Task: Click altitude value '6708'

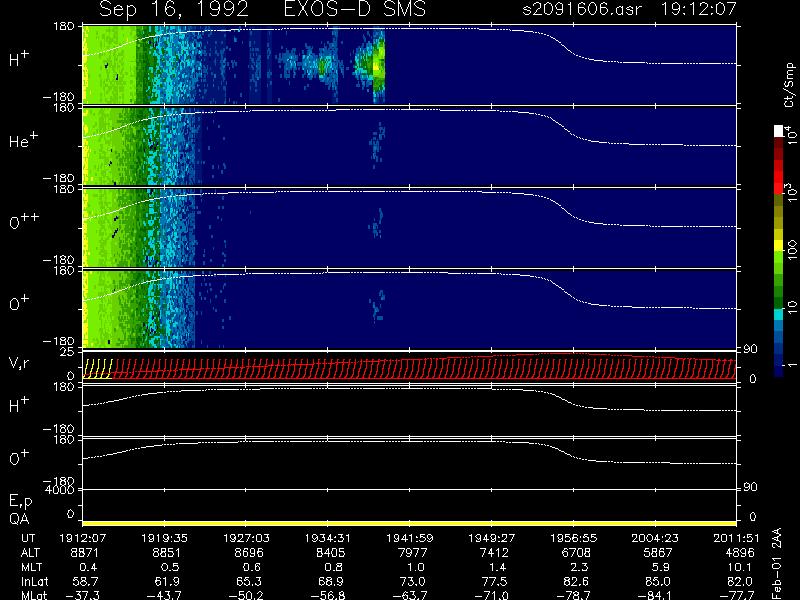Action: point(576,553)
